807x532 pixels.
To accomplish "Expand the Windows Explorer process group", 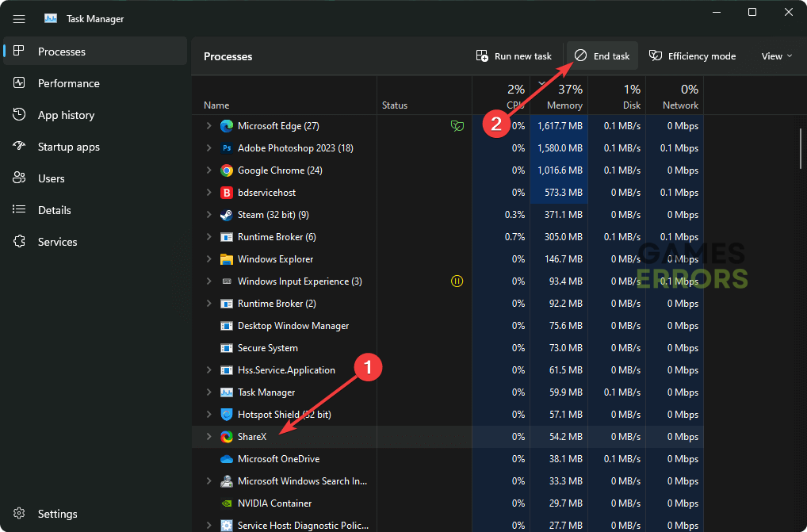I will [209, 259].
